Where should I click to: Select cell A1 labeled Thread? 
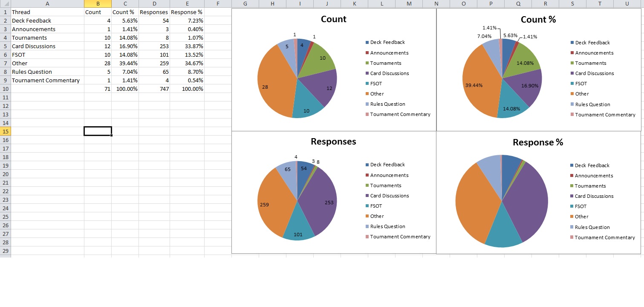click(x=47, y=12)
